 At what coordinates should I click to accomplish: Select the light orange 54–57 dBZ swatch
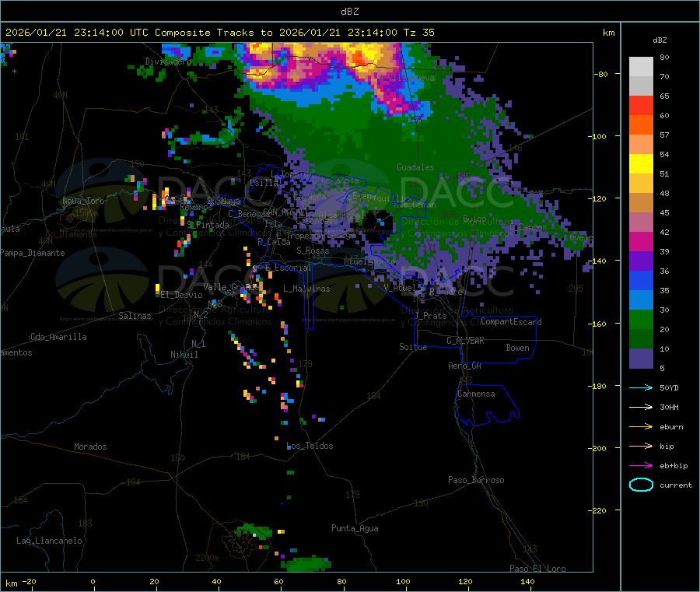641,144
